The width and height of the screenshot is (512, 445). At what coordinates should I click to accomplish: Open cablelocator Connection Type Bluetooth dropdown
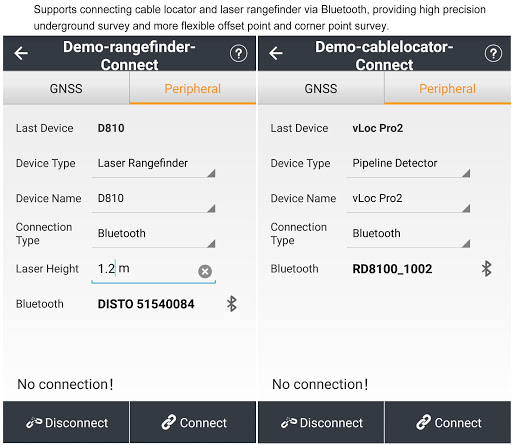tap(409, 236)
